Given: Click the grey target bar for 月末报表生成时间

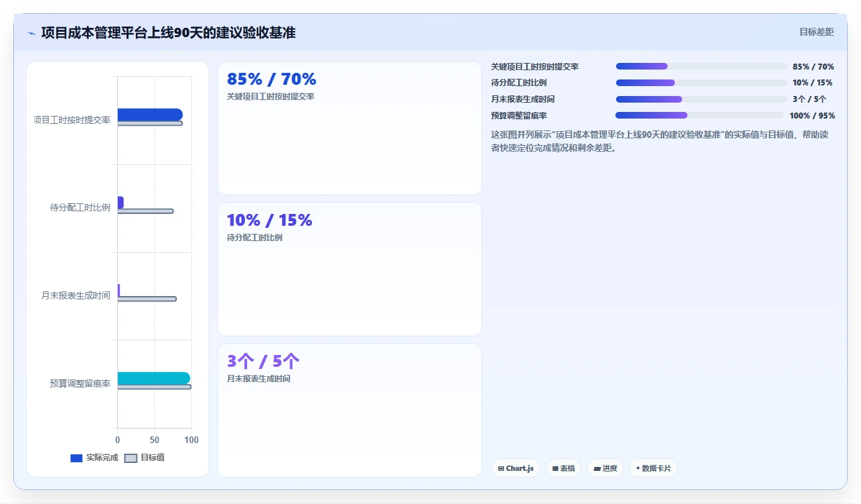Looking at the screenshot, I should (147, 299).
